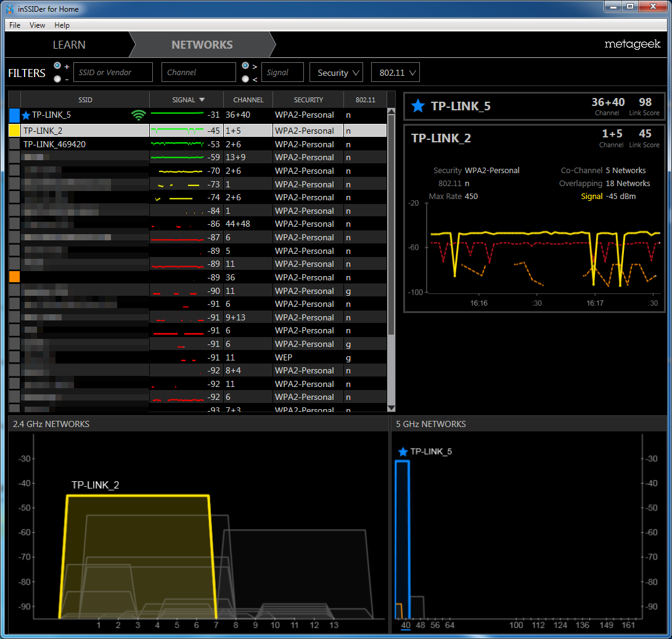Viewport: 672px width, 639px height.
Task: Click the star beside TP-LINK_5 in 5 GHz graph
Action: [403, 452]
